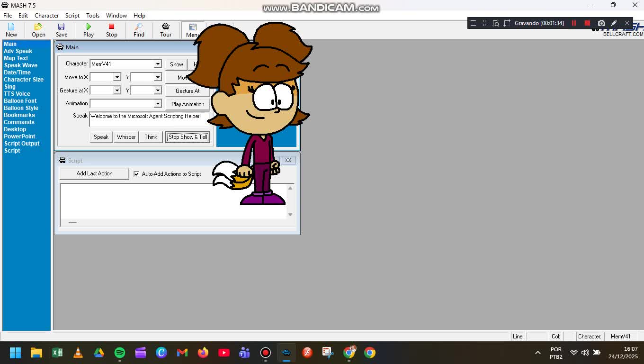Open VLC media player from taskbar
The height and width of the screenshot is (364, 644).
(x=78, y=353)
